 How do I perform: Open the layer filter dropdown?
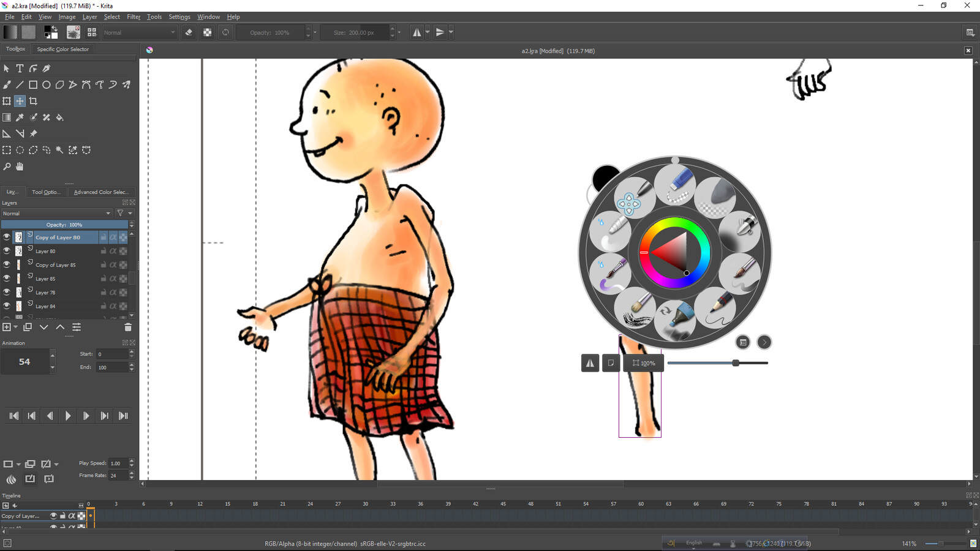pyautogui.click(x=124, y=214)
